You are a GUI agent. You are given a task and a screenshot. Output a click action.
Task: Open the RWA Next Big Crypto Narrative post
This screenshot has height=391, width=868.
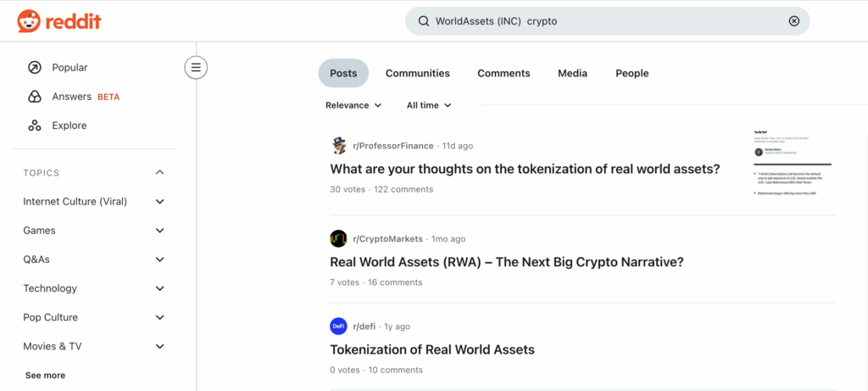506,262
